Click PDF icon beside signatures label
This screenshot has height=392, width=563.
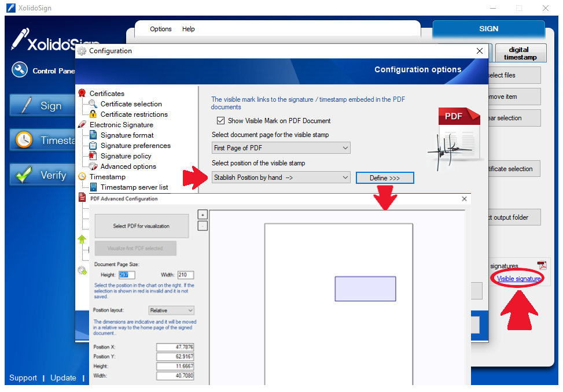pyautogui.click(x=542, y=265)
